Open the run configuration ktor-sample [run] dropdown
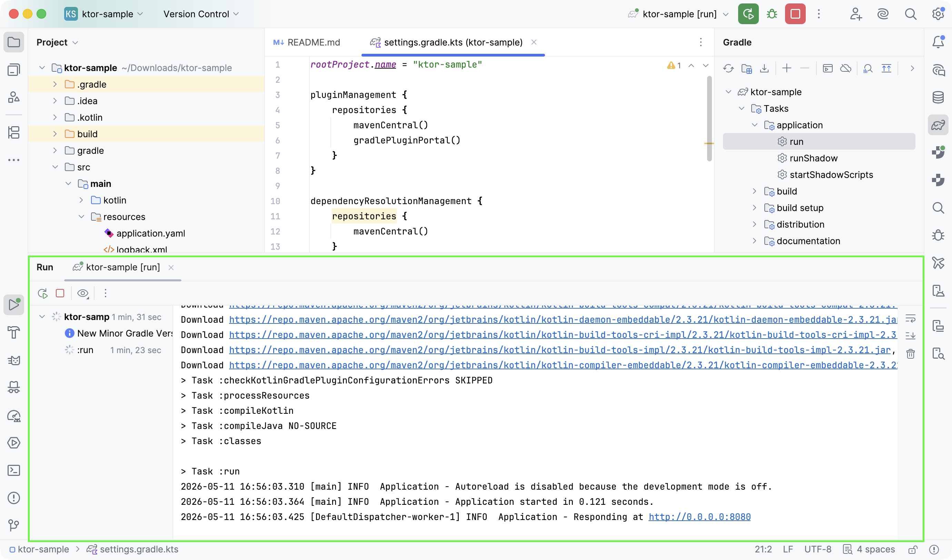952x560 pixels. click(x=678, y=14)
